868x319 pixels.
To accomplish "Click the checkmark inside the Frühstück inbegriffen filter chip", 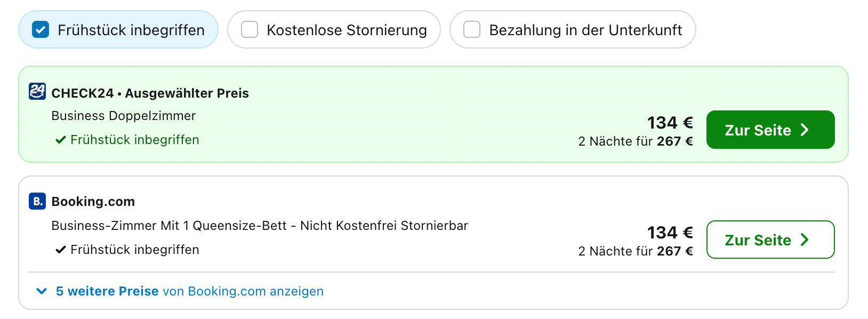I will pyautogui.click(x=39, y=30).
